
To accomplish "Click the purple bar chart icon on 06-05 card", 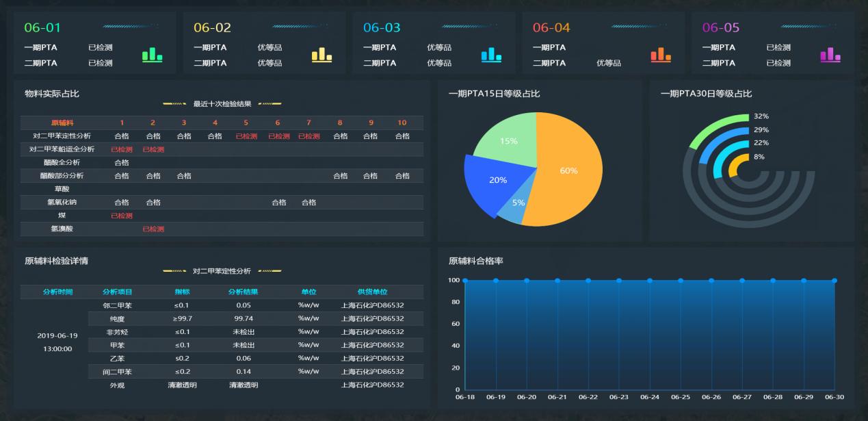I will (x=830, y=55).
